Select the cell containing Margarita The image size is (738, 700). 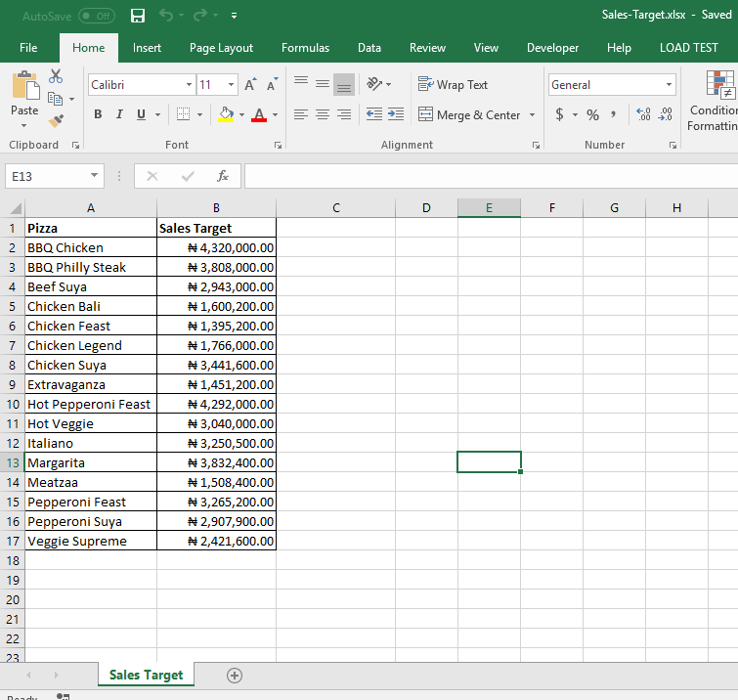click(x=90, y=462)
